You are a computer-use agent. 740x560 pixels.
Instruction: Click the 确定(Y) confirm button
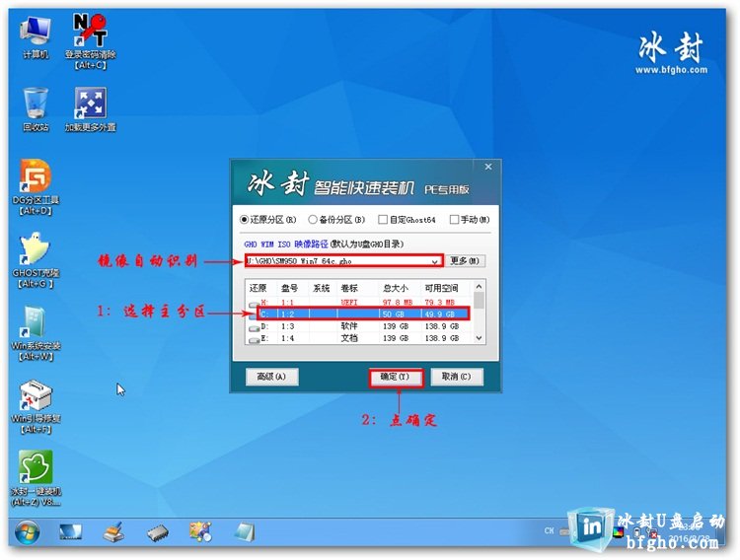(x=396, y=377)
